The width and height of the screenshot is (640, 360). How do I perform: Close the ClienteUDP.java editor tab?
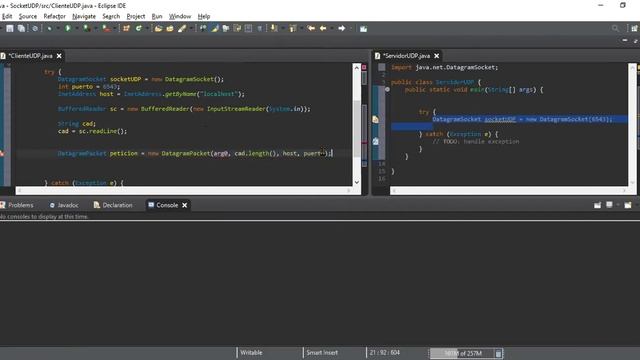click(x=59, y=56)
